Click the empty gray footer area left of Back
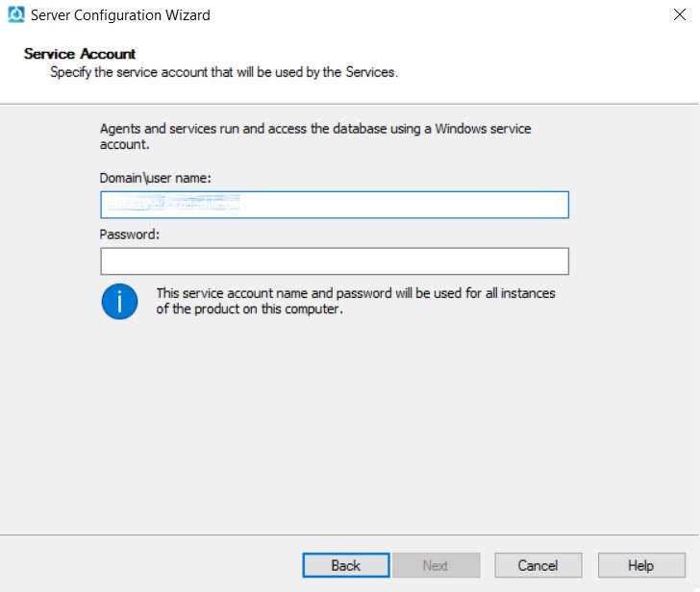Image resolution: width=700 pixels, height=592 pixels. point(144,565)
